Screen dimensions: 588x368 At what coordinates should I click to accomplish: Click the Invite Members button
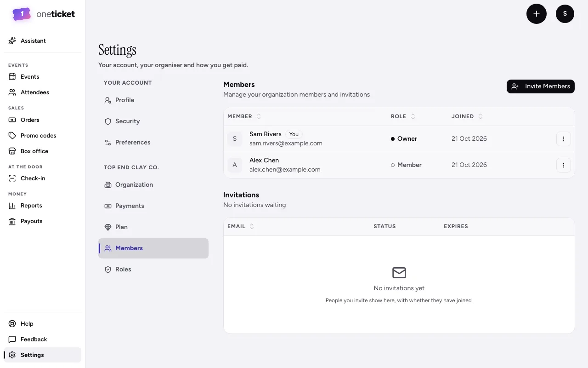coord(541,86)
